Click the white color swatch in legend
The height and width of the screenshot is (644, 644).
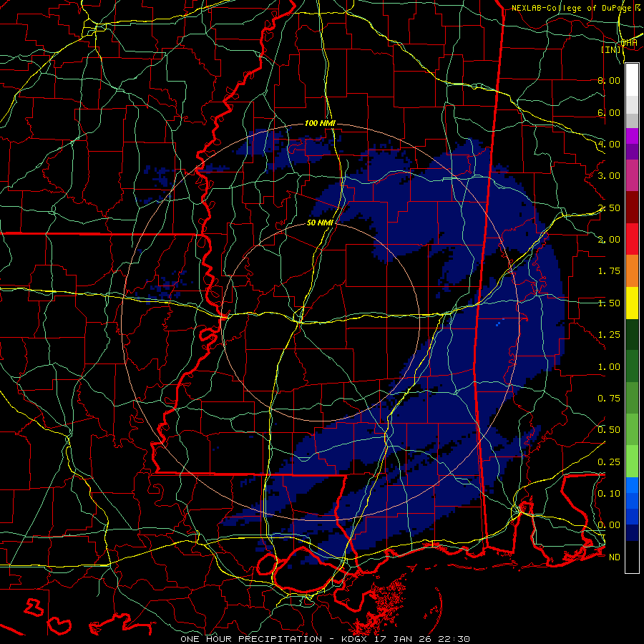[632, 80]
